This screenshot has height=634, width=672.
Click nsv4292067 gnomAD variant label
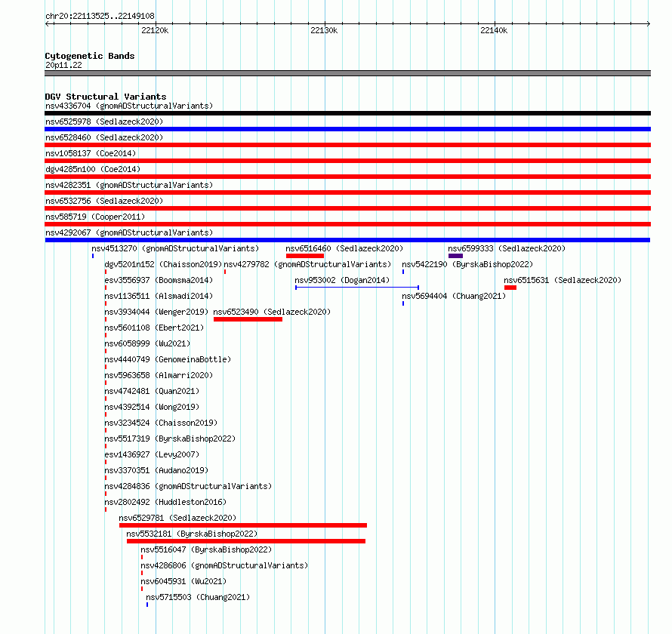(129, 232)
